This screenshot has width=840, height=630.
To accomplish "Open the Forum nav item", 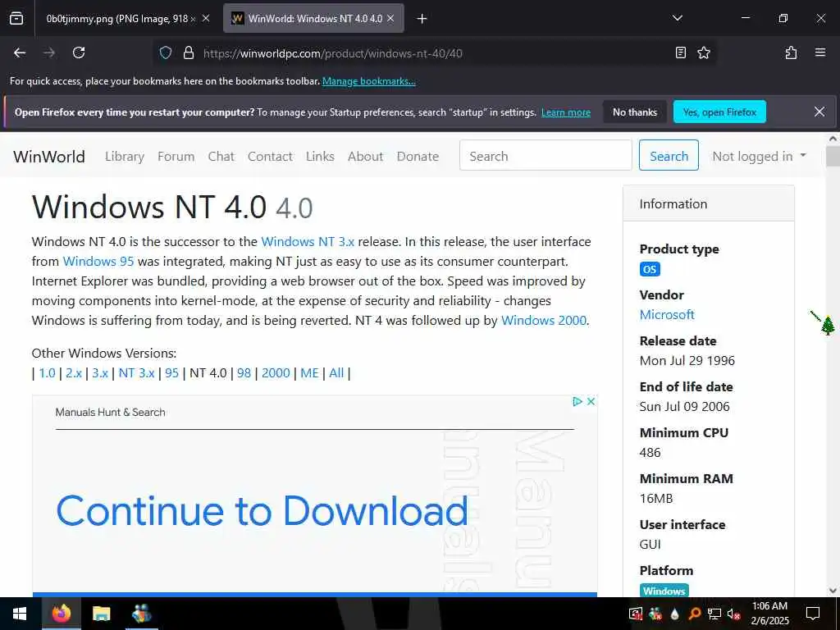I will coord(176,157).
